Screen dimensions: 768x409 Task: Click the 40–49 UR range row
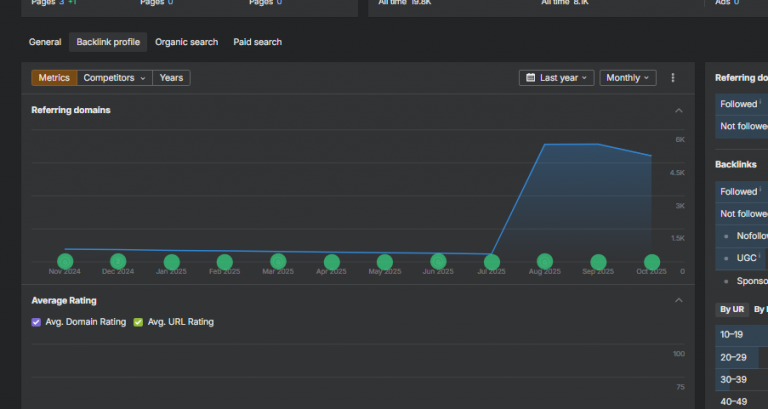pyautogui.click(x=742, y=402)
